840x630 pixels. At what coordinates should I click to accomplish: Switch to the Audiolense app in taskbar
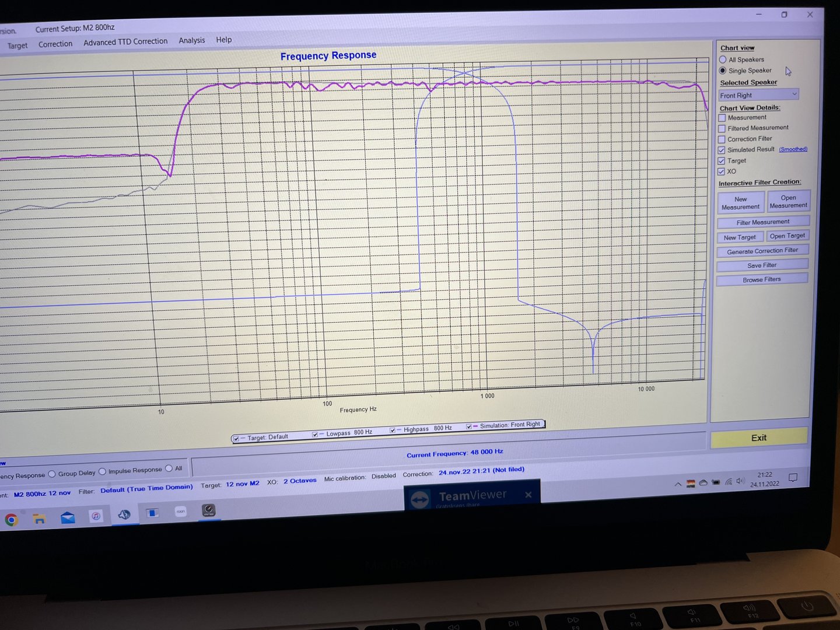point(124,514)
